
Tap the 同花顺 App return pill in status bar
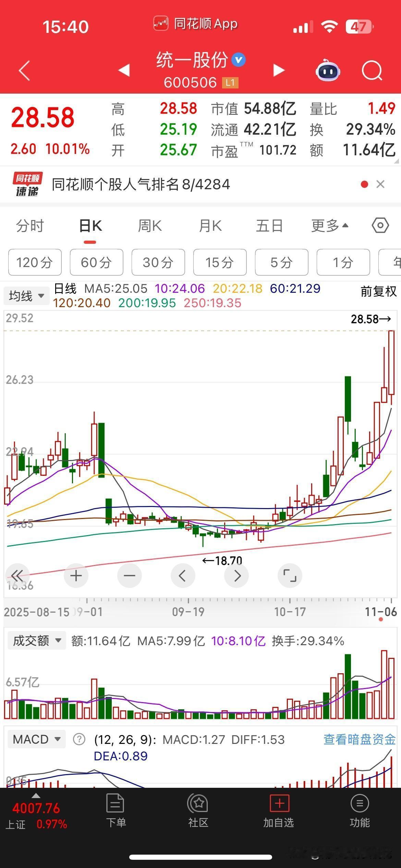point(195,24)
